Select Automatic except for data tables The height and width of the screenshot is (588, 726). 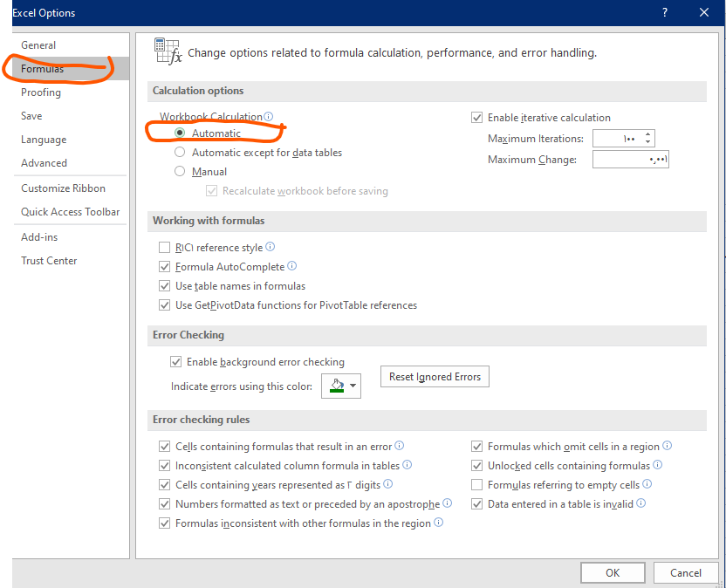point(180,153)
